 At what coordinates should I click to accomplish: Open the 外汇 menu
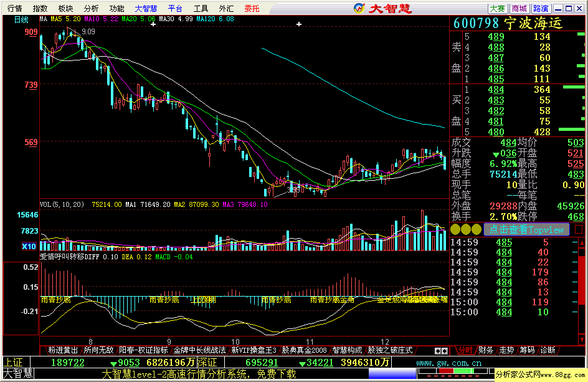(x=226, y=8)
